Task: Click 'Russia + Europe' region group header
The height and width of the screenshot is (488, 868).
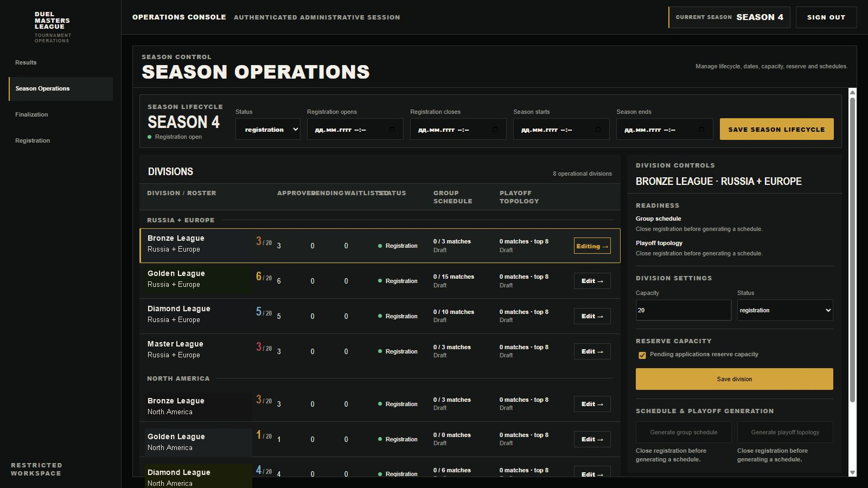Action: point(181,220)
